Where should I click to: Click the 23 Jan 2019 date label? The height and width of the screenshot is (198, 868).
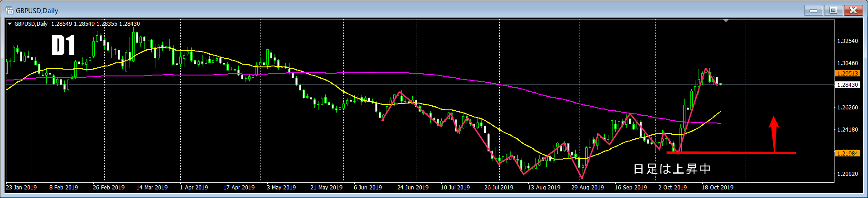(21, 187)
